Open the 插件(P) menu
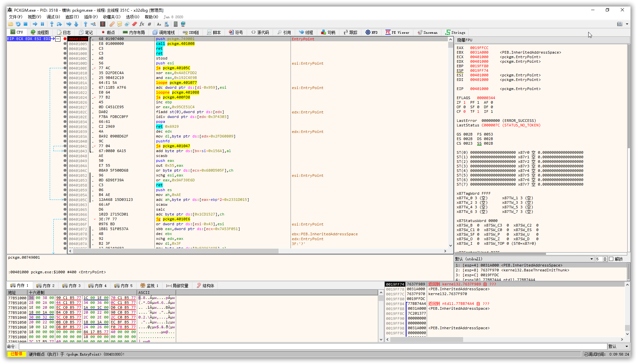Image resolution: width=637 pixels, height=364 pixels. (x=91, y=17)
